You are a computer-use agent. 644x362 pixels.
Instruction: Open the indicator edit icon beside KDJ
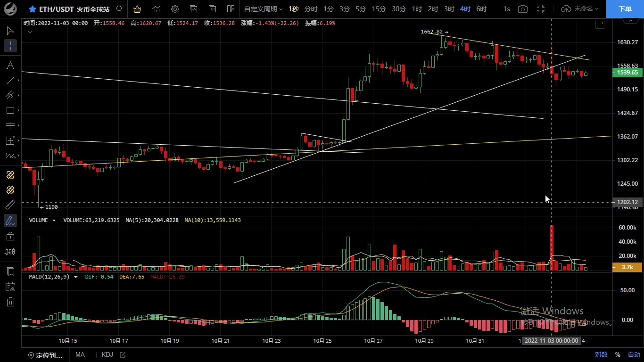(x=123, y=355)
